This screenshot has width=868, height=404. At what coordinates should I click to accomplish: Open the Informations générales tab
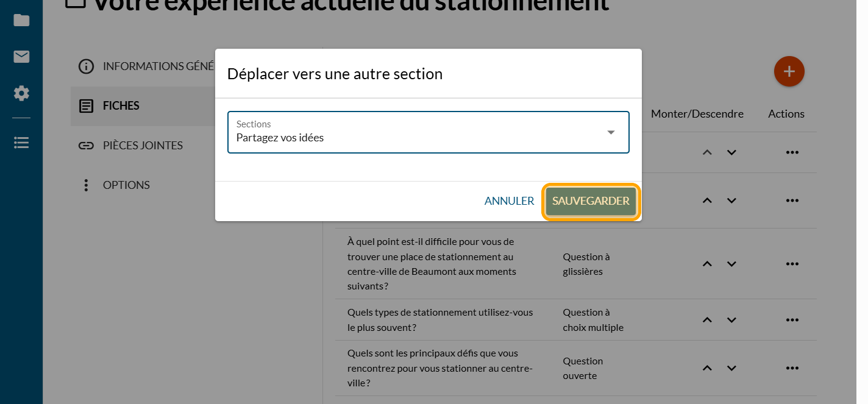(146, 66)
